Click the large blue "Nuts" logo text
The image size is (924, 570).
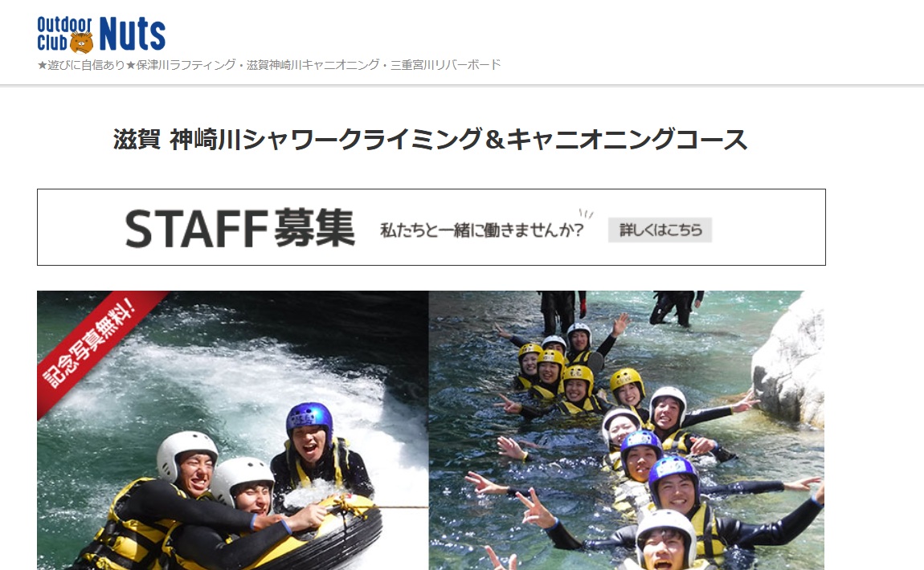pos(133,34)
